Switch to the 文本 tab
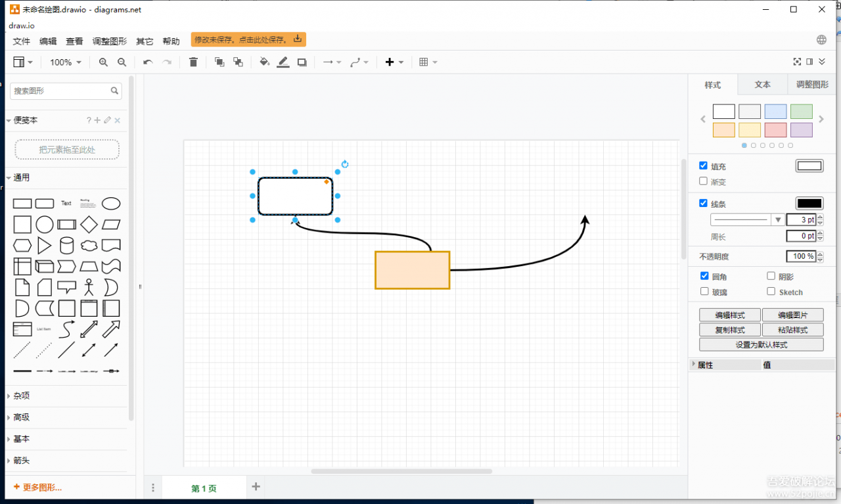 click(x=762, y=85)
